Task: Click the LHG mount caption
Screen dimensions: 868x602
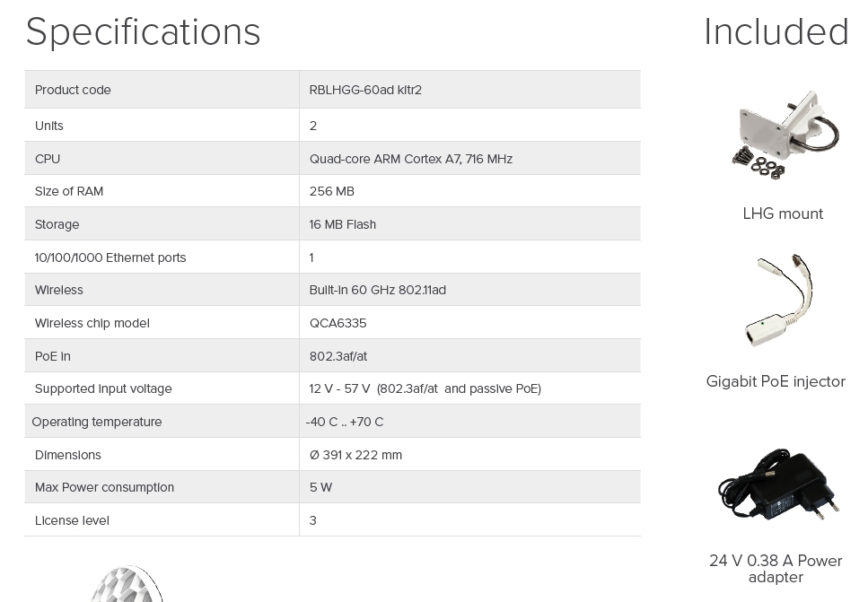Action: [x=783, y=214]
